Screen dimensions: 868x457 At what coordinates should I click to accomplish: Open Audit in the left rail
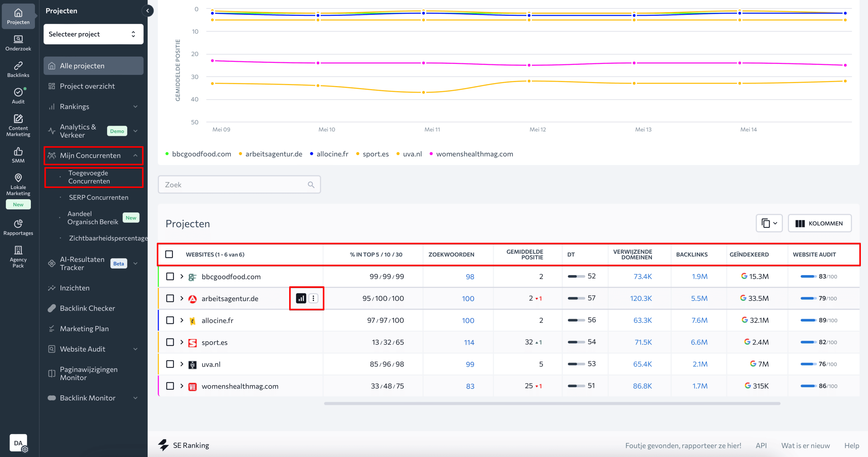point(18,96)
